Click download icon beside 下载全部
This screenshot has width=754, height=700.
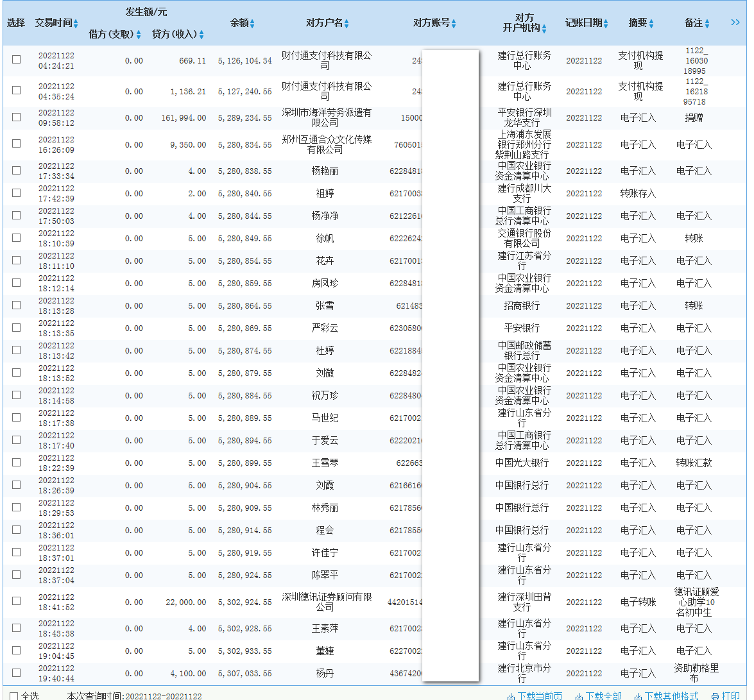pos(579,696)
